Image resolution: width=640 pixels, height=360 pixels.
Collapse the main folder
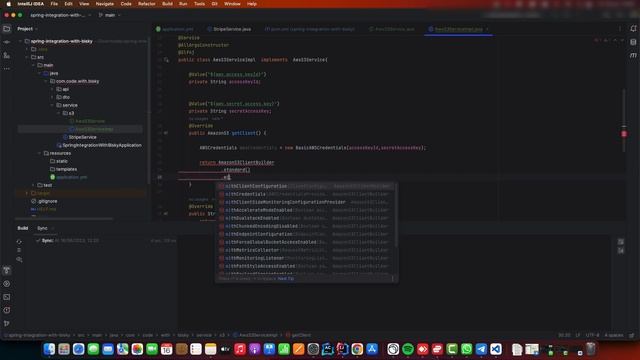[x=33, y=65]
